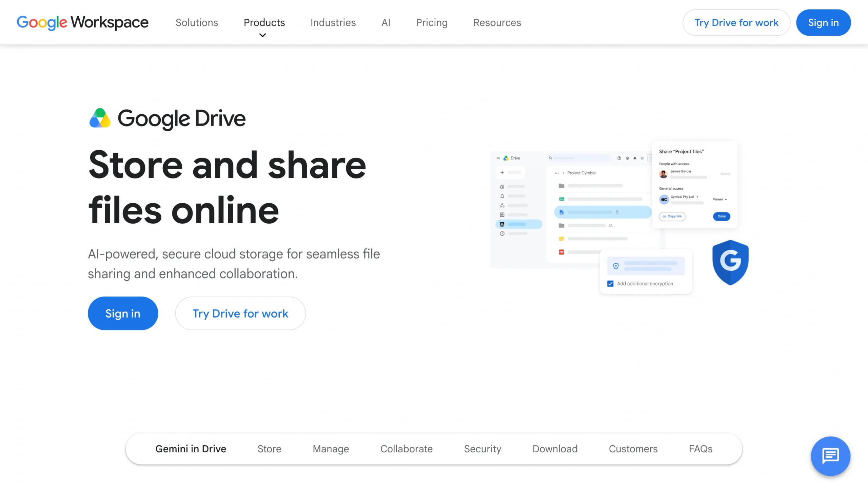
Task: Click the Share "Project files" dialog title
Action: click(681, 152)
